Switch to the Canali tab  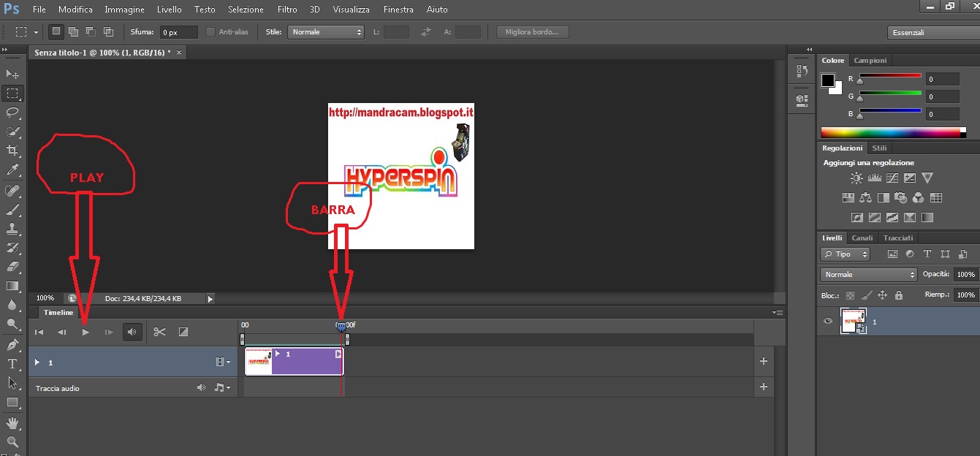click(x=862, y=237)
